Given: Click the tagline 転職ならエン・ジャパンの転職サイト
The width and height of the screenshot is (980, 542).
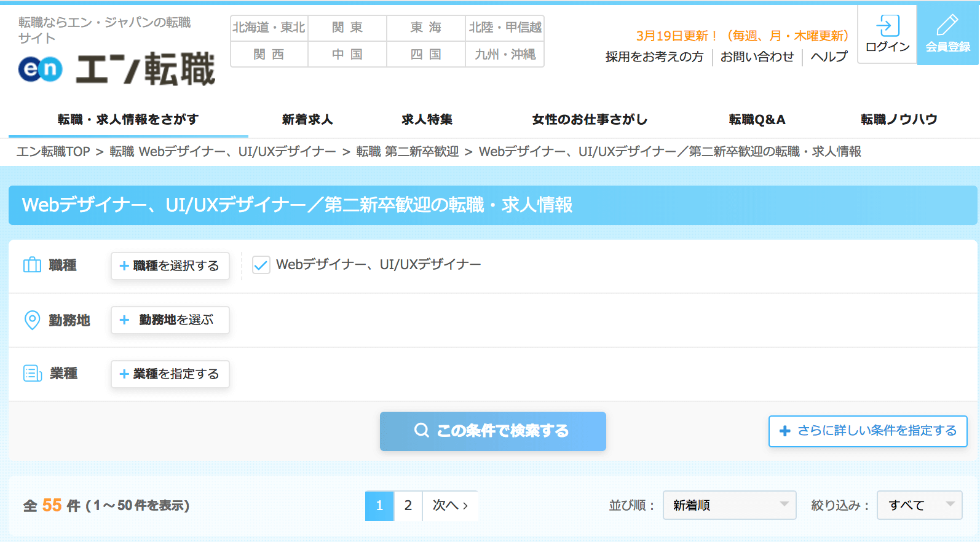Looking at the screenshot, I should pyautogui.click(x=105, y=30).
